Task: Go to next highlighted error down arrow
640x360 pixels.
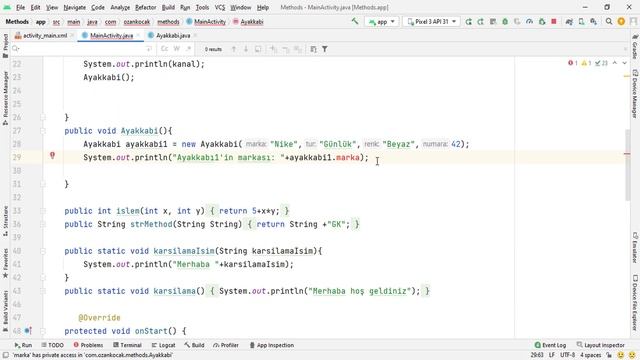Action: pyautogui.click(x=624, y=63)
